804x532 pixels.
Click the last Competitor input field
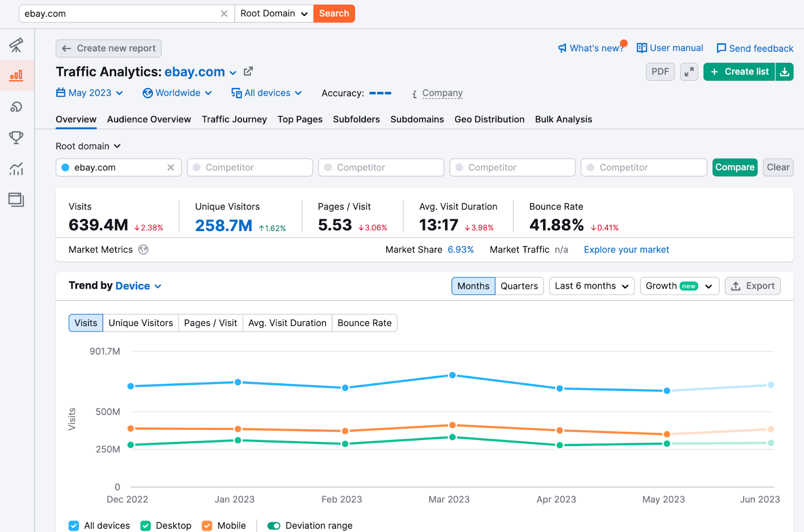[x=644, y=167]
